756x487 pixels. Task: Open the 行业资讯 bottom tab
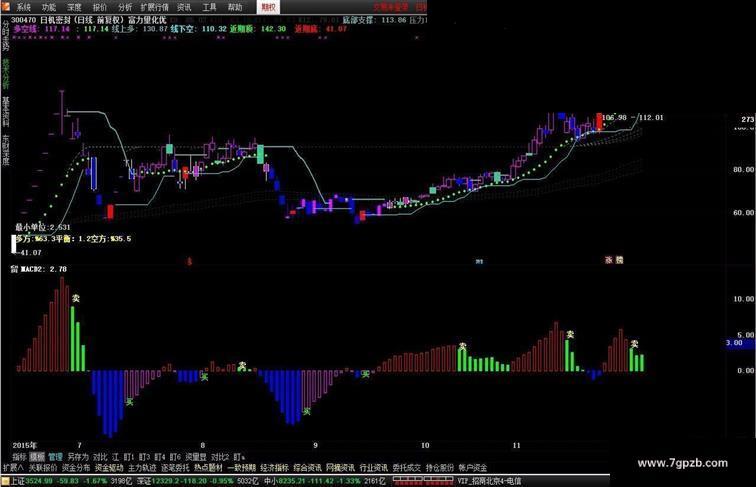374,468
